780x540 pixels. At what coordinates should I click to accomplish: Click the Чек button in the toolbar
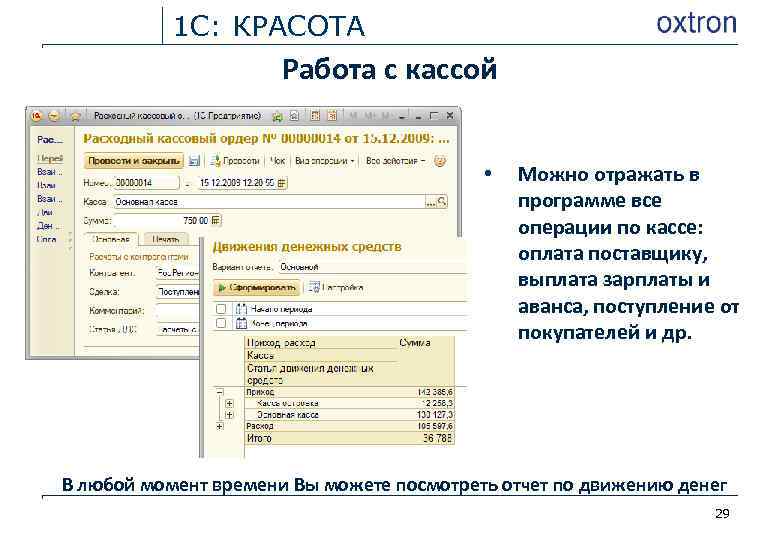(278, 161)
